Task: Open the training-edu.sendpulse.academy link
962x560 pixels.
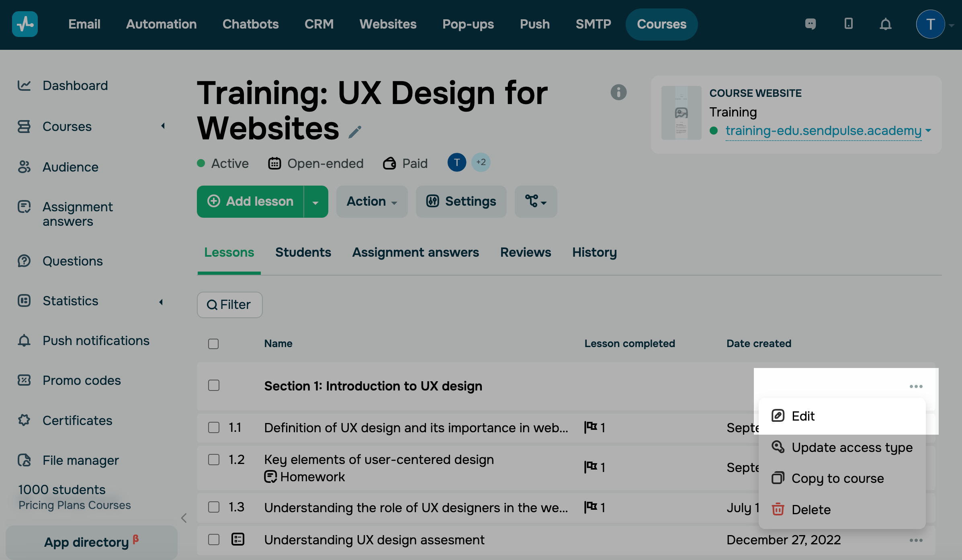Action: click(x=823, y=131)
